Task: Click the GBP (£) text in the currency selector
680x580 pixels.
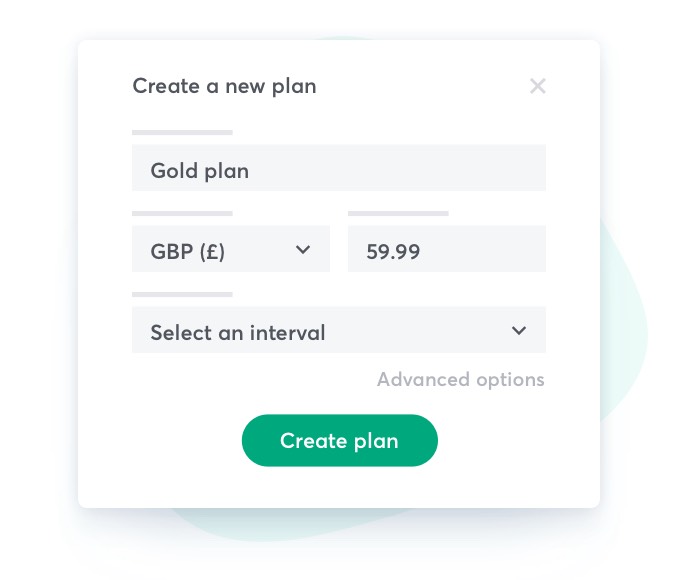Action: click(x=188, y=250)
